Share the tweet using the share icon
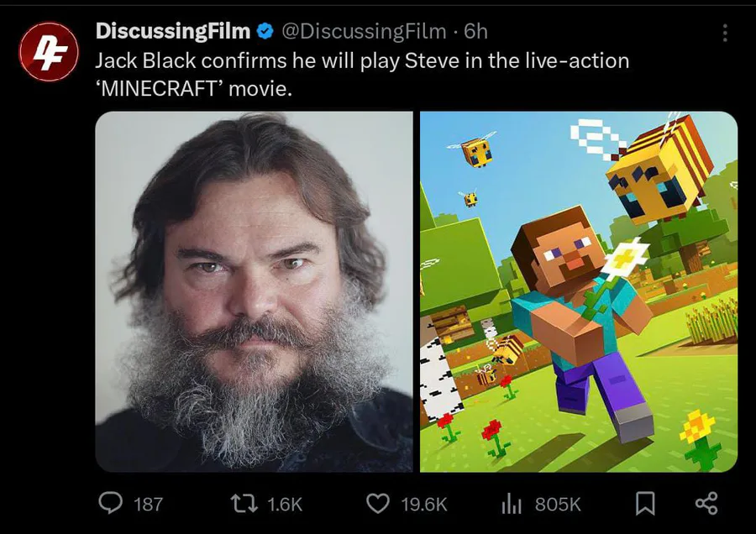Image resolution: width=756 pixels, height=534 pixels. click(706, 503)
